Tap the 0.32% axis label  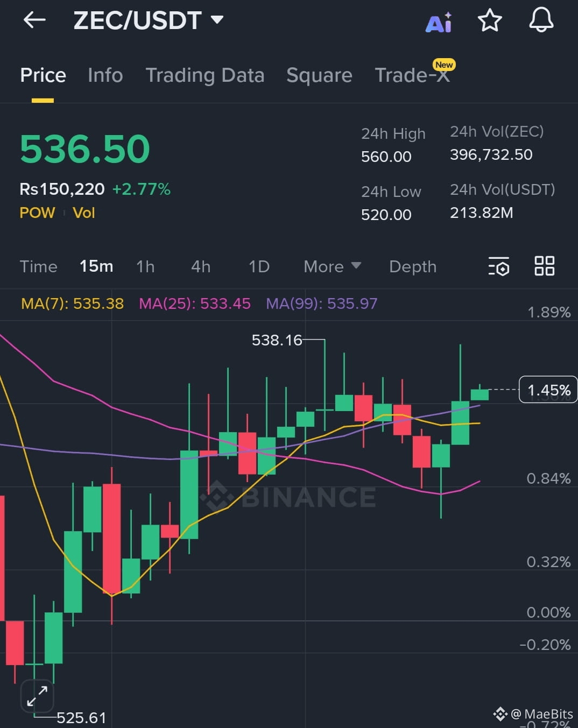pyautogui.click(x=548, y=562)
